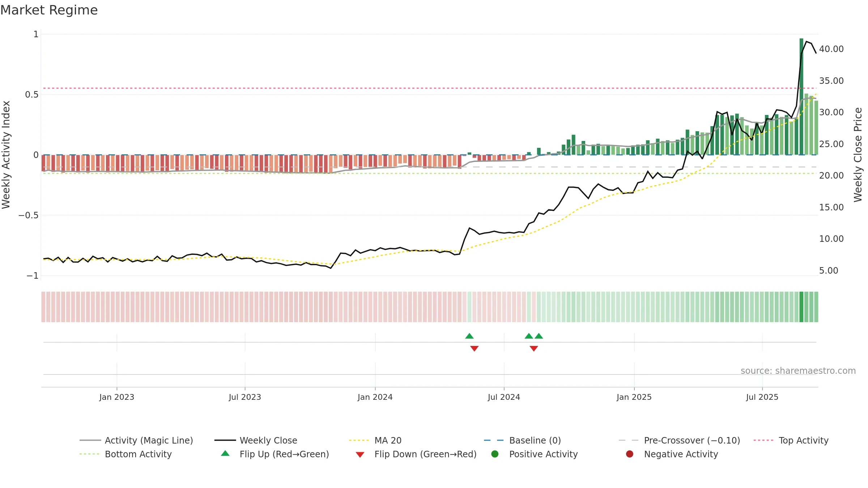
Task: Click the second red Flip Down marker
Action: [534, 348]
